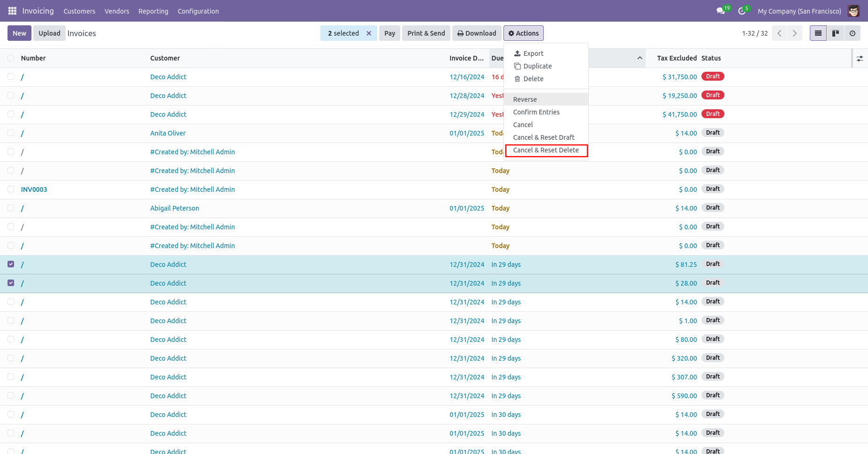868x454 pixels.
Task: Click the $ 41,750.00 amount cell
Action: tap(679, 114)
